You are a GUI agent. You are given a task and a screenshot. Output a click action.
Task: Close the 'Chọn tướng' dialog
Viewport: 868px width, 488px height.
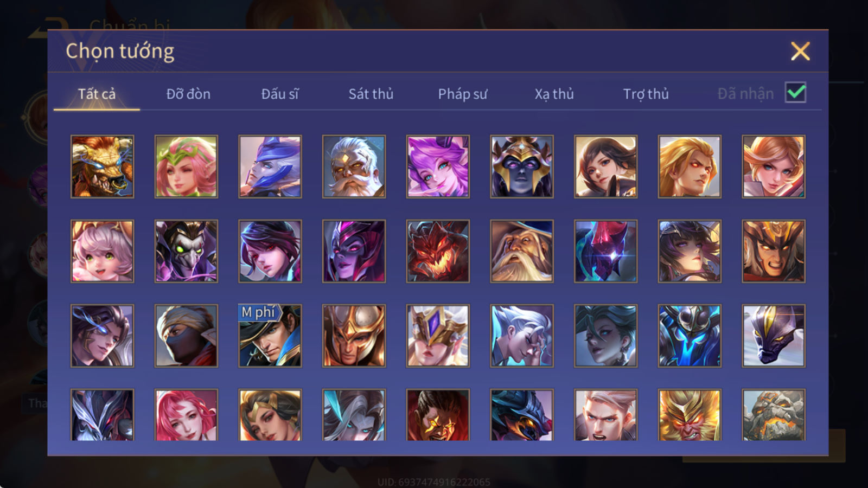click(800, 52)
